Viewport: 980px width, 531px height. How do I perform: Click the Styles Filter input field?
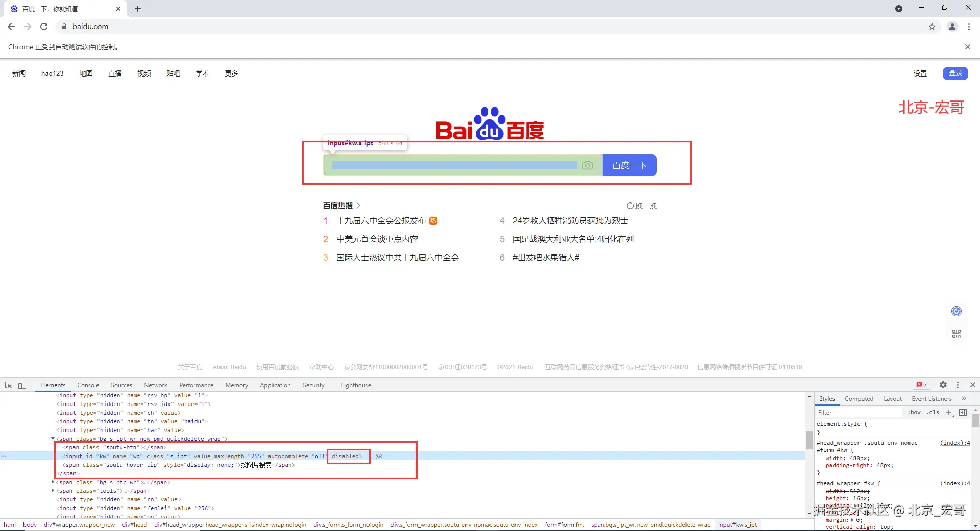pos(859,412)
